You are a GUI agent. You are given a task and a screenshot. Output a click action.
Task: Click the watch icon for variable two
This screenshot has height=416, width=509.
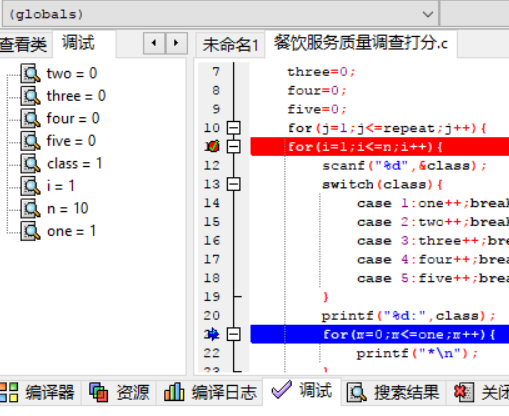(x=30, y=73)
